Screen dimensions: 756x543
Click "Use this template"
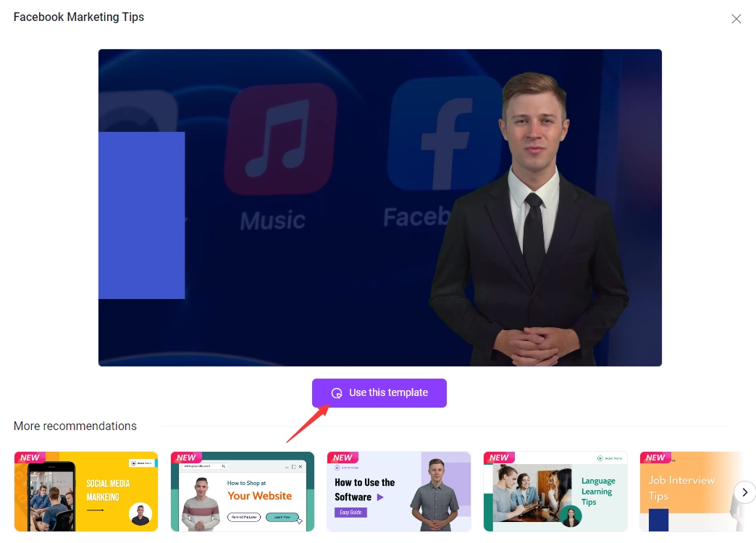(379, 392)
